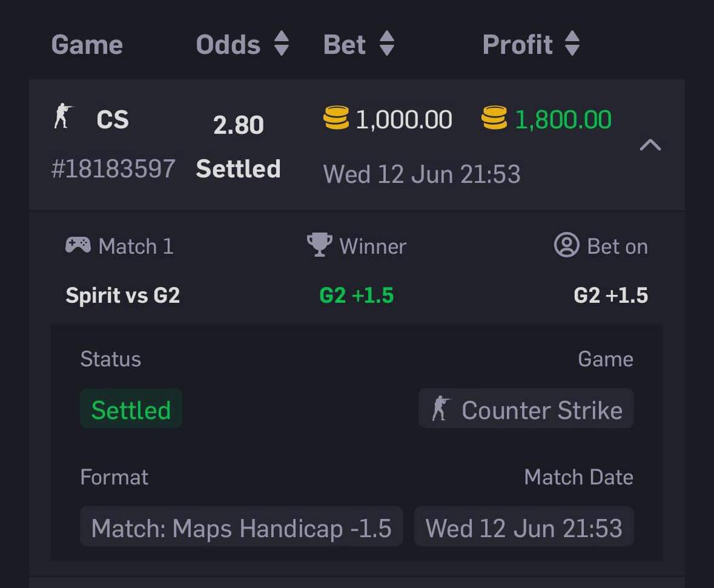Click the gold coins icon beside 1,000.00

pyautogui.click(x=336, y=117)
